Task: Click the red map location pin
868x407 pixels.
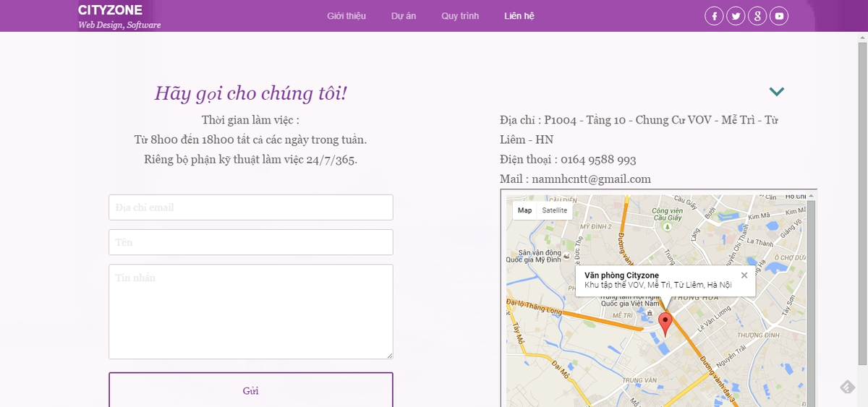Action: click(665, 324)
